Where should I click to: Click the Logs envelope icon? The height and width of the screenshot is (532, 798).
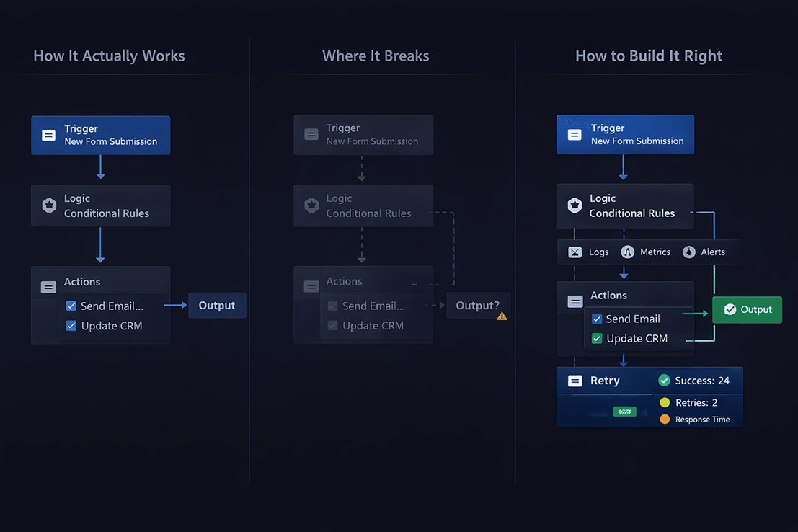point(575,252)
